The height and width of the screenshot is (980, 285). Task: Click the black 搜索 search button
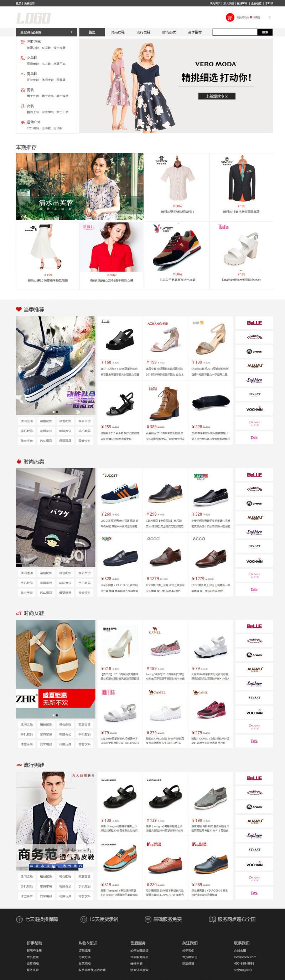pyautogui.click(x=265, y=32)
